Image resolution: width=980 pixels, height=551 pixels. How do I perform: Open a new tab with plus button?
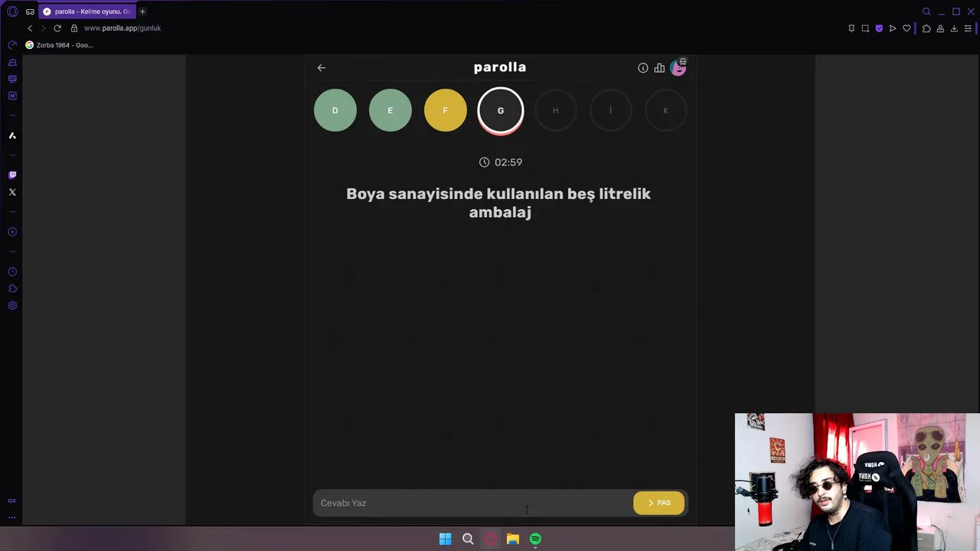pos(142,11)
